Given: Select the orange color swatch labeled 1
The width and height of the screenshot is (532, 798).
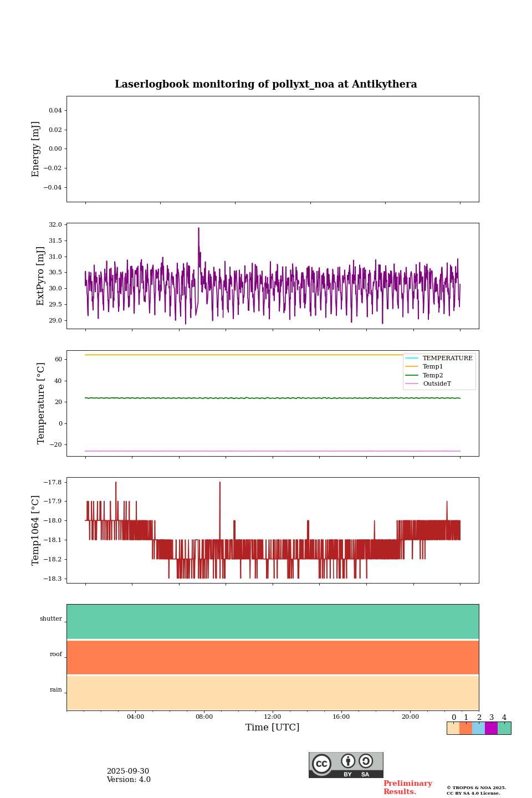Looking at the screenshot, I should coord(465,728).
